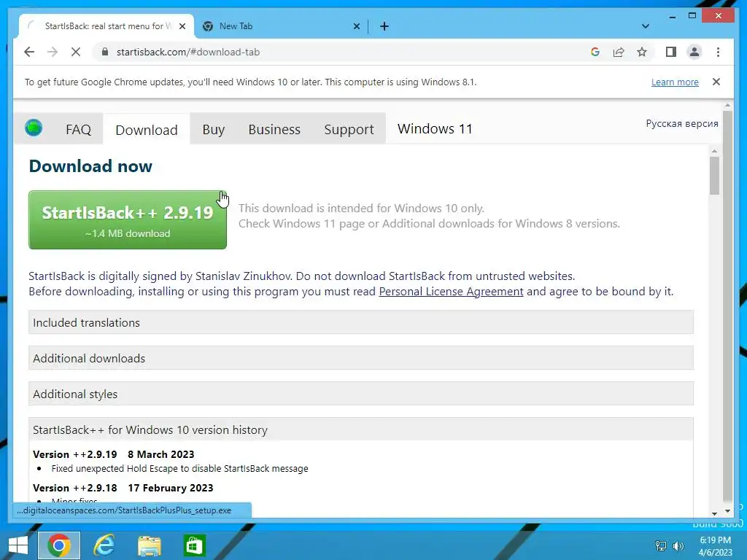This screenshot has height=560, width=747.
Task: Click the browser forward arrow
Action: pos(53,52)
